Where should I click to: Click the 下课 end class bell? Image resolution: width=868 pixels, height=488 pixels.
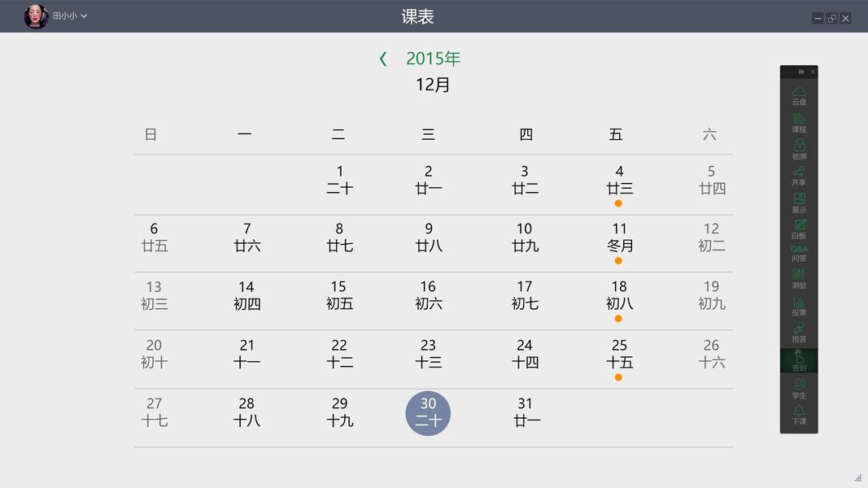(x=799, y=415)
